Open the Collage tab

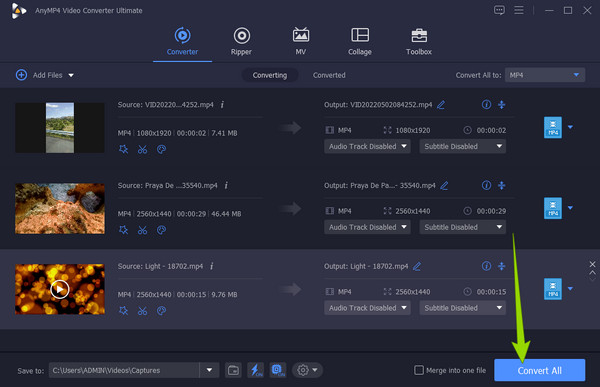point(360,42)
